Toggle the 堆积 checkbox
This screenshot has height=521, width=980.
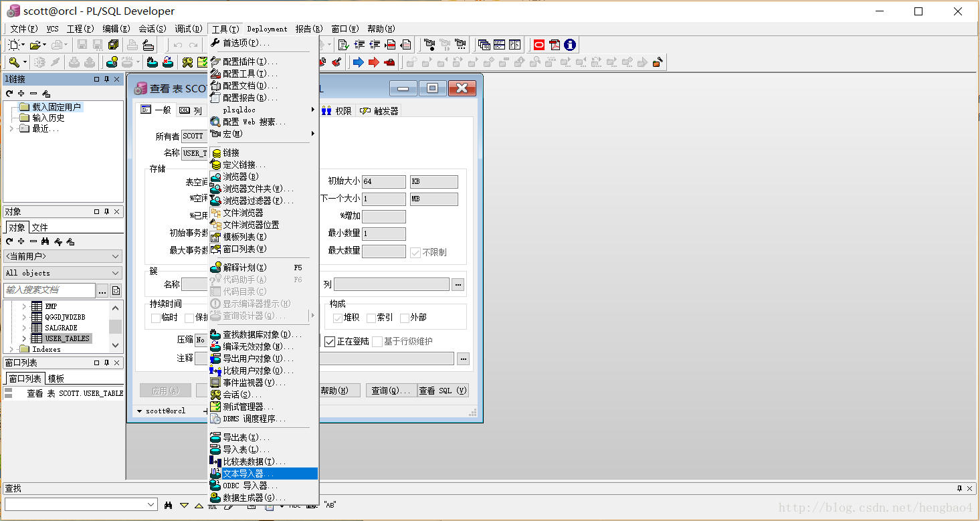tap(338, 318)
